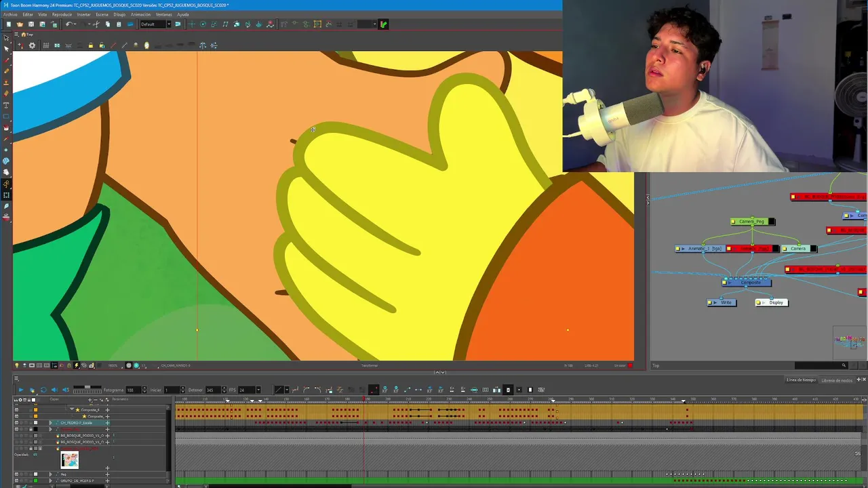Select the Composite node in node view

pyautogui.click(x=747, y=283)
